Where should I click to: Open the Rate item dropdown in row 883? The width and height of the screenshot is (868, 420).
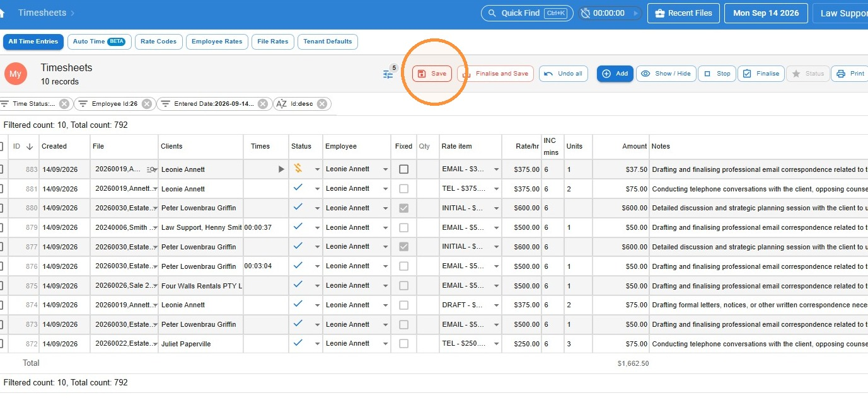coord(496,169)
